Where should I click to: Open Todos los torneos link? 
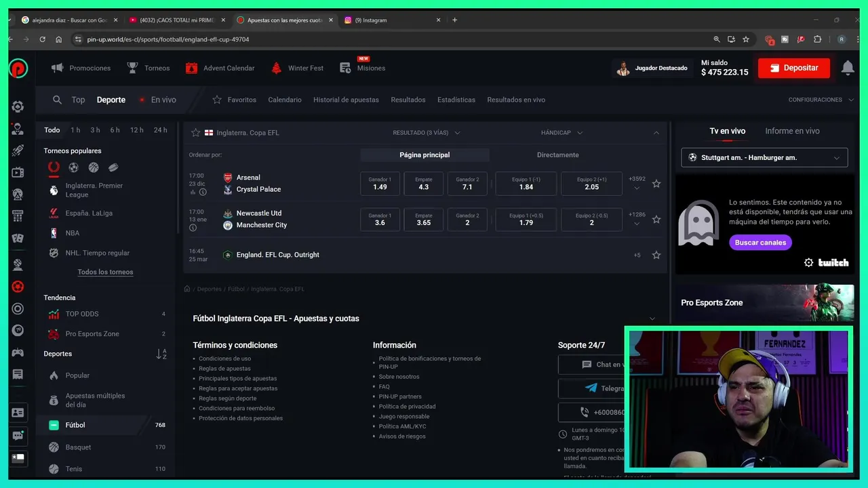coord(105,272)
